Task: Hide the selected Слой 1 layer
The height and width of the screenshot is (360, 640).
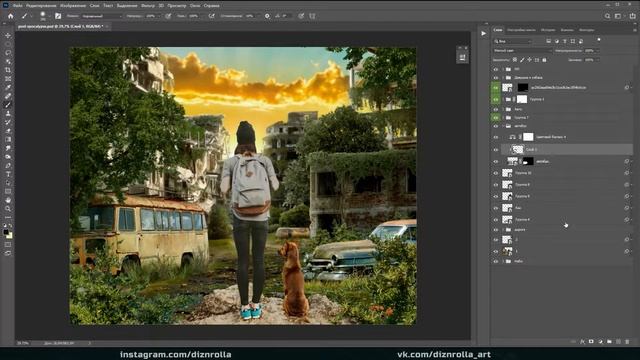Action: pyautogui.click(x=496, y=150)
